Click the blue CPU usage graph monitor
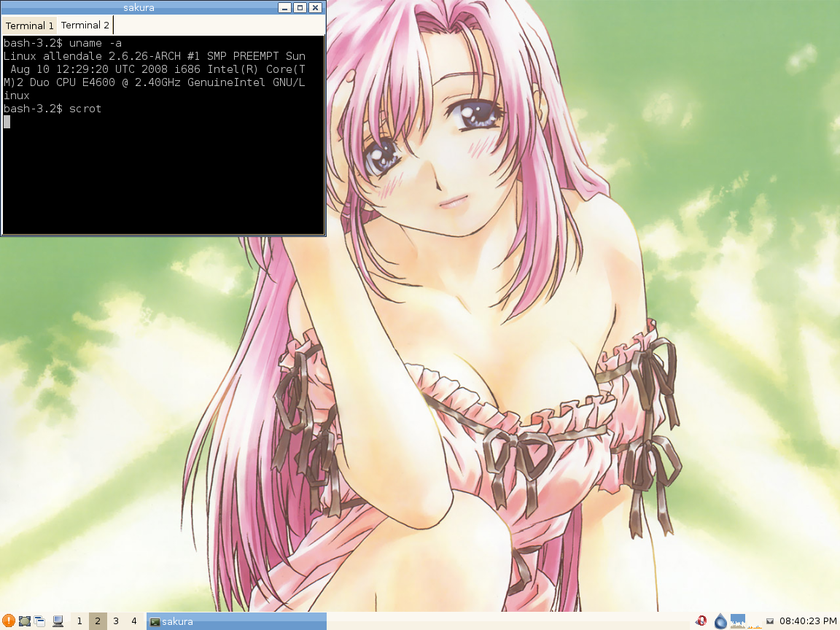The height and width of the screenshot is (630, 840). [738, 621]
